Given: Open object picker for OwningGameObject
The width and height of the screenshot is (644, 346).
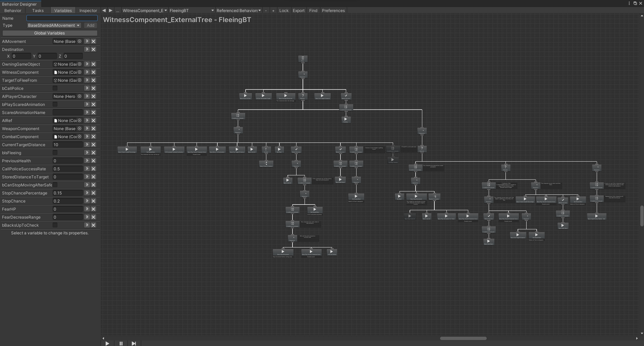Looking at the screenshot, I should point(80,64).
